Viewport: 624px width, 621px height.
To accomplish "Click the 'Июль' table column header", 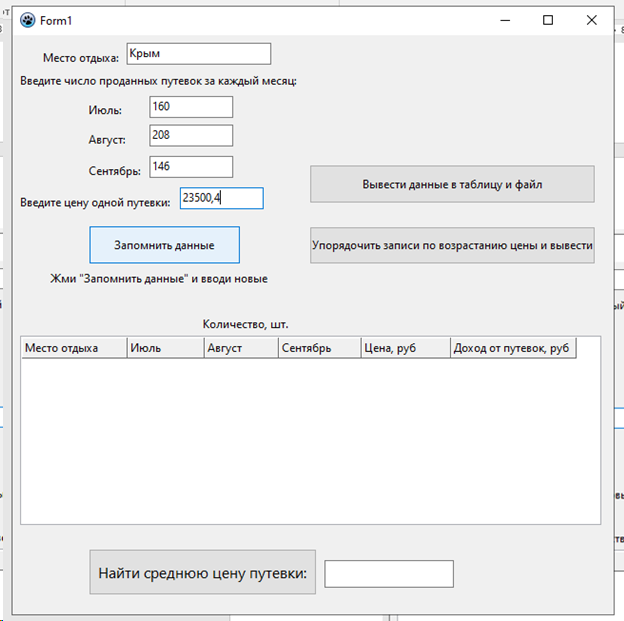I will click(x=164, y=348).
